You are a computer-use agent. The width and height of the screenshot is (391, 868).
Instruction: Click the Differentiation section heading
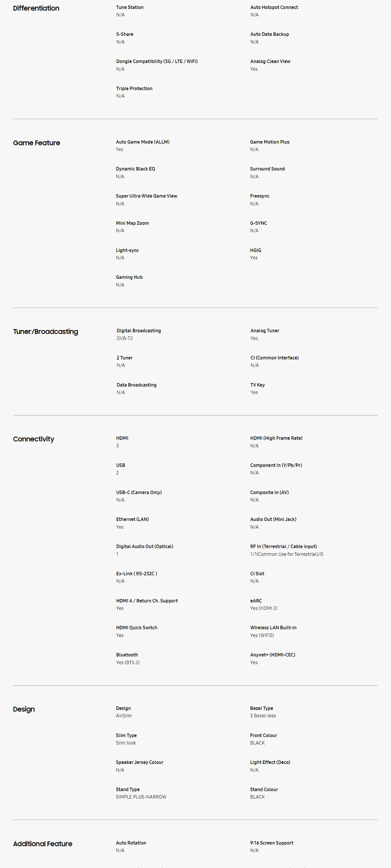(x=36, y=8)
